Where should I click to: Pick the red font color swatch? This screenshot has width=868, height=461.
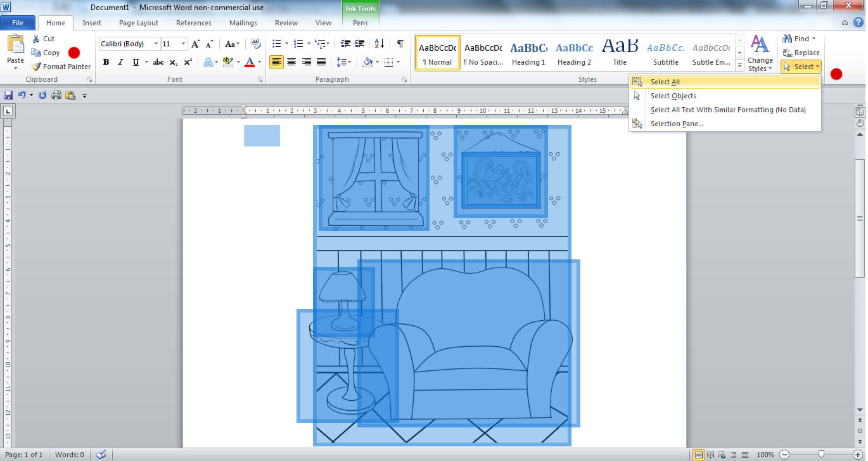pyautogui.click(x=251, y=62)
